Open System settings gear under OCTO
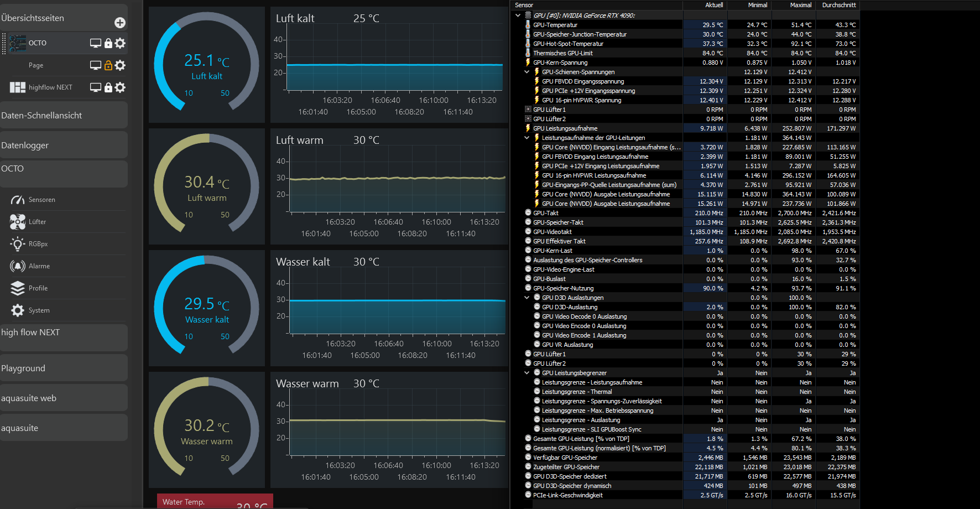The height and width of the screenshot is (509, 980). tap(18, 310)
